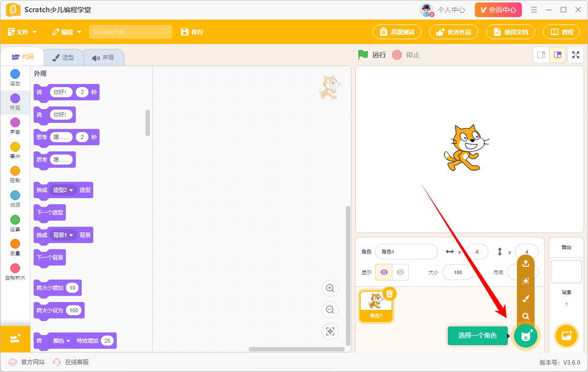588x372 pixels.
Task: Switch to large stage layout
Action: tap(558, 55)
